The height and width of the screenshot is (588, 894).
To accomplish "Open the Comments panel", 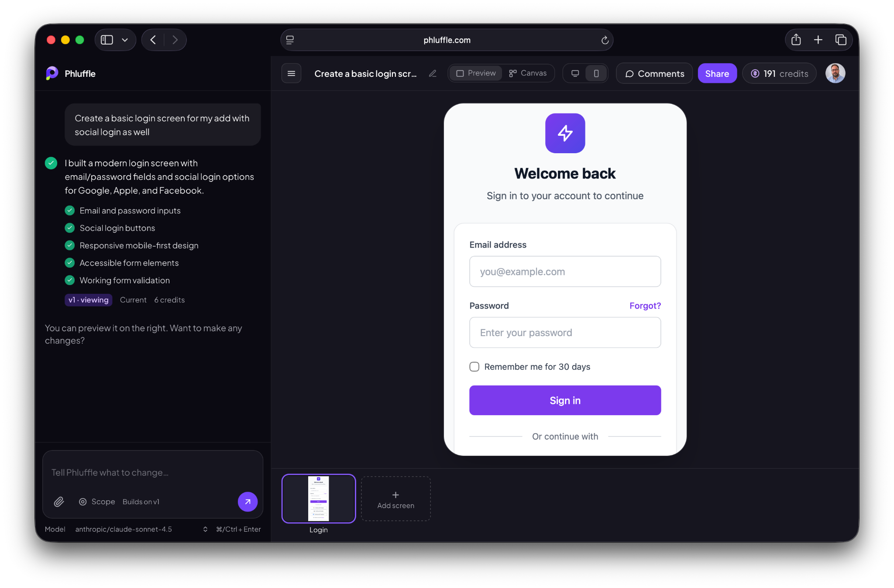I will pos(654,73).
